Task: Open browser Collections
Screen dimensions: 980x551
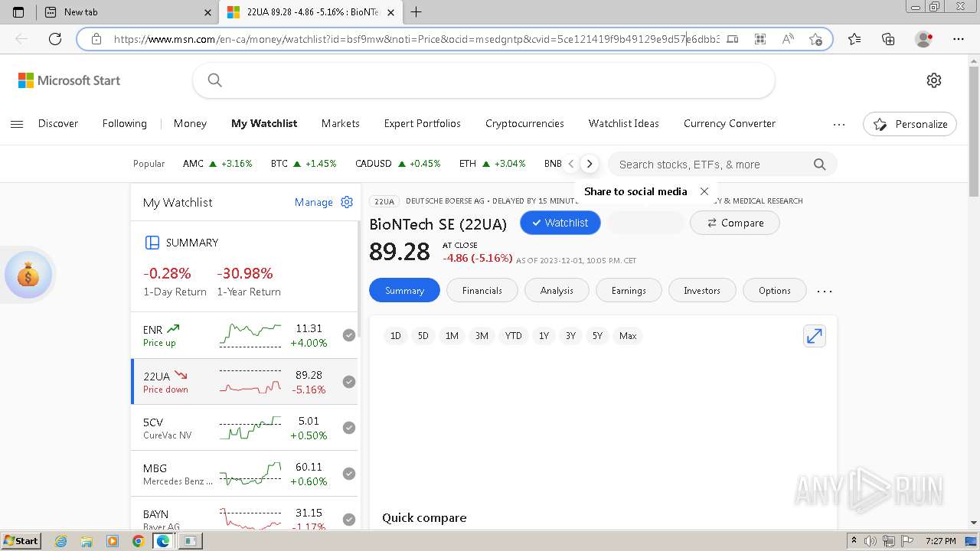Action: 888,39
